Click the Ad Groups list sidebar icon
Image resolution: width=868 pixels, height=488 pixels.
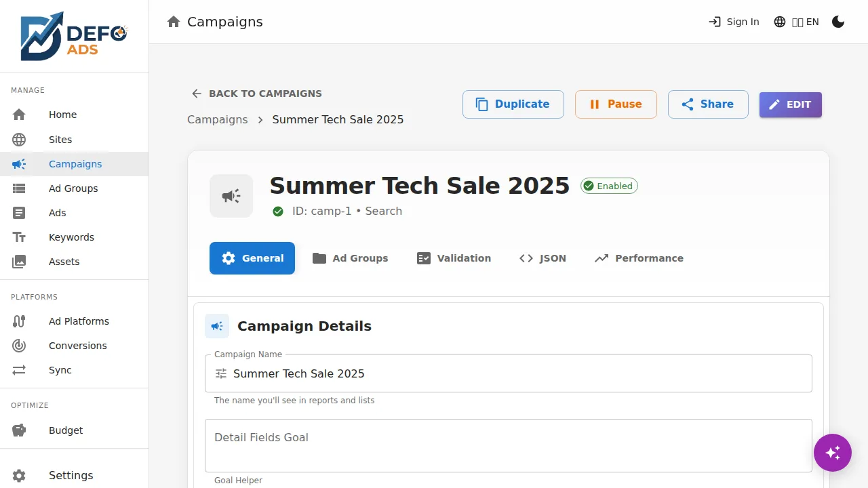(19, 188)
